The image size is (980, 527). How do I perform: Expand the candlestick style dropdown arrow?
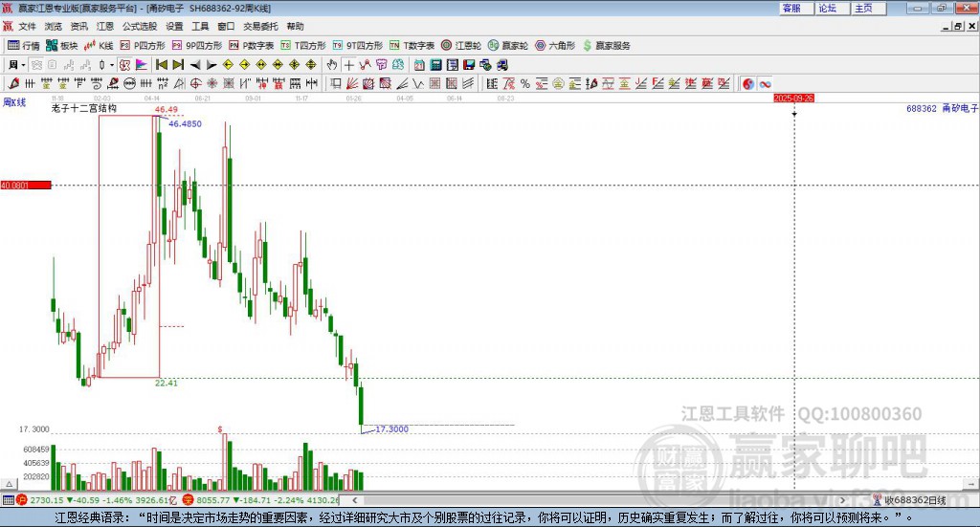(112, 65)
